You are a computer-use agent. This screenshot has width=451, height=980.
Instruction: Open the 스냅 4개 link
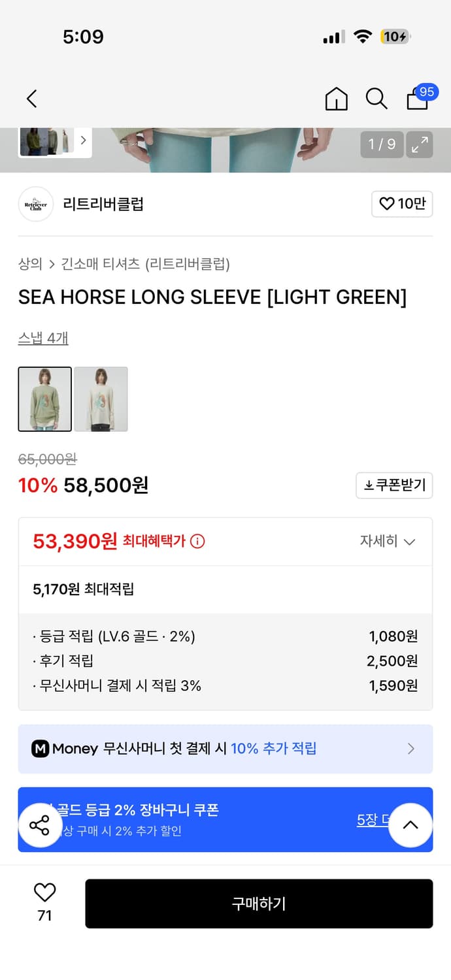(x=43, y=338)
